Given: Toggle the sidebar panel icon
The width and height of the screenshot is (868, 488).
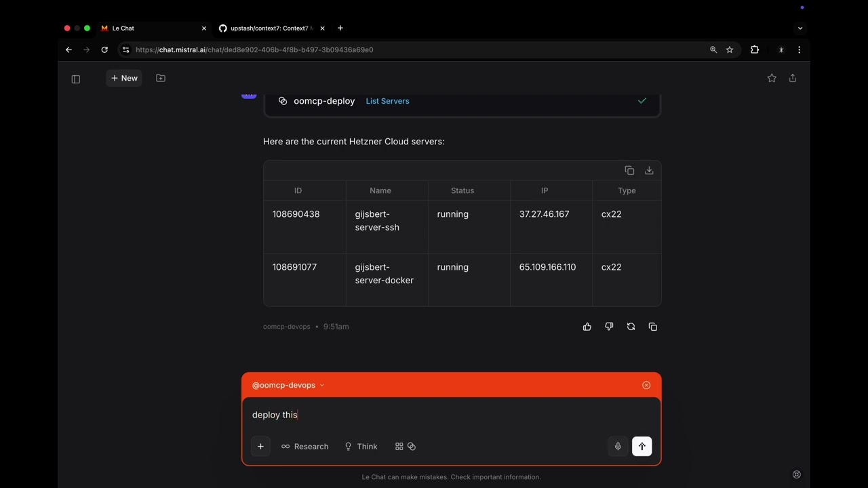Looking at the screenshot, I should [76, 79].
